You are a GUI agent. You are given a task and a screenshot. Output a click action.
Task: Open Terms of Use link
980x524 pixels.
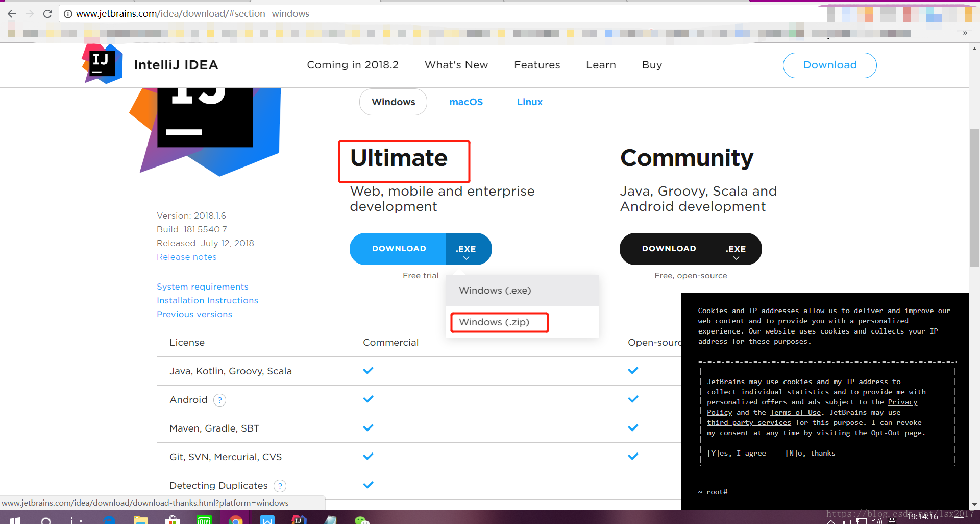click(x=795, y=413)
